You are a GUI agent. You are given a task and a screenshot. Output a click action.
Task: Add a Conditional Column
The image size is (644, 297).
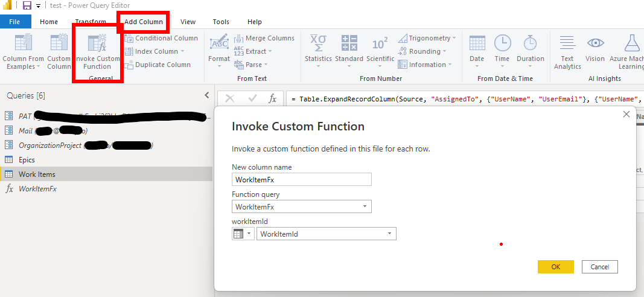(161, 38)
